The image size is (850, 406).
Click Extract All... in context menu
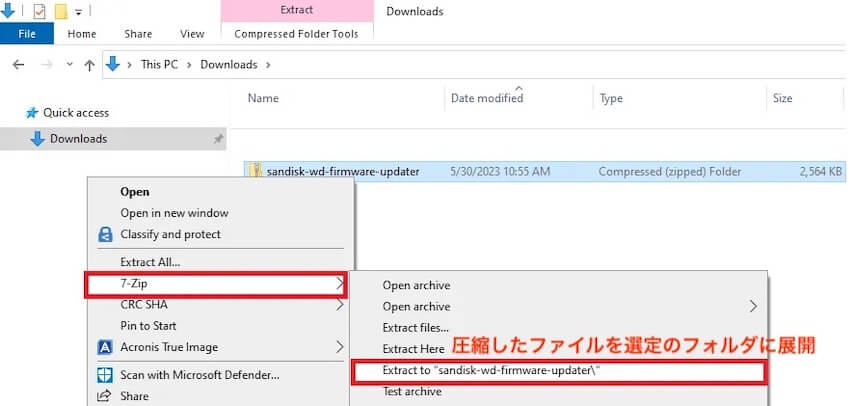(x=150, y=262)
